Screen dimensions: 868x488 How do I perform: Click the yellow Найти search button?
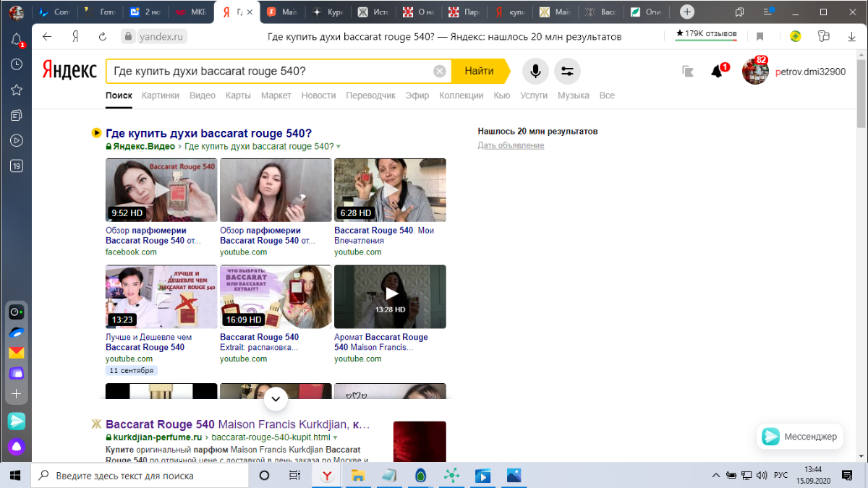click(x=480, y=71)
